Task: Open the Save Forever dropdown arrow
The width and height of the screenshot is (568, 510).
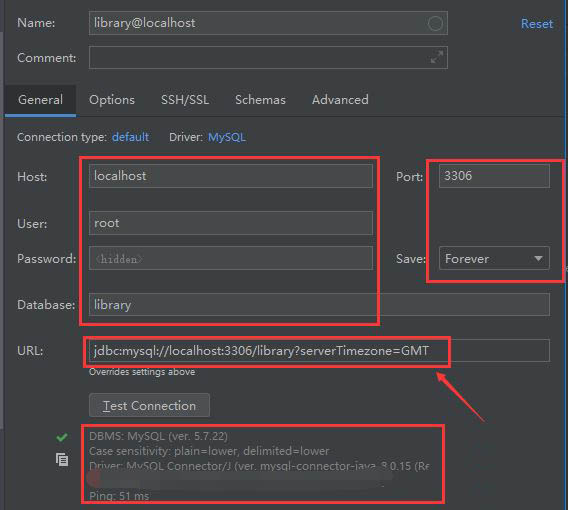Action: coord(538,258)
